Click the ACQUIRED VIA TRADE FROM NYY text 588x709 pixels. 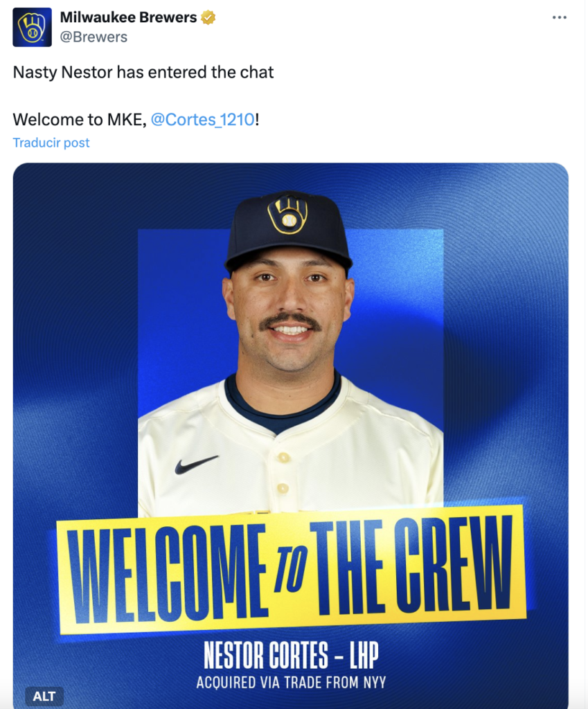coord(291,683)
